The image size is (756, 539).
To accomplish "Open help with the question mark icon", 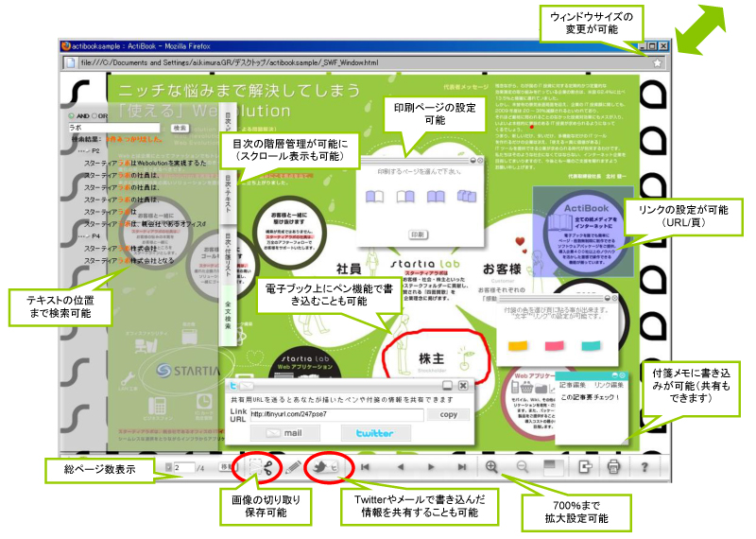I will click(644, 466).
